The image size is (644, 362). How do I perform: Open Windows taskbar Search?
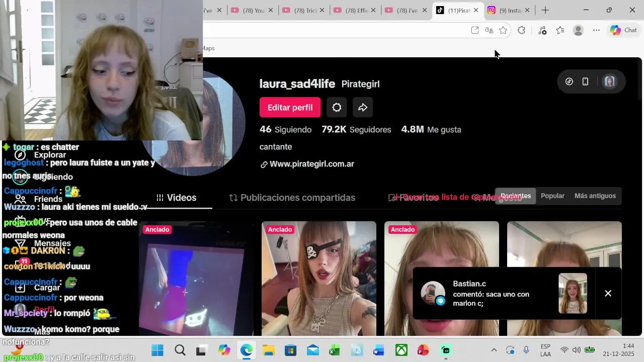(180, 350)
